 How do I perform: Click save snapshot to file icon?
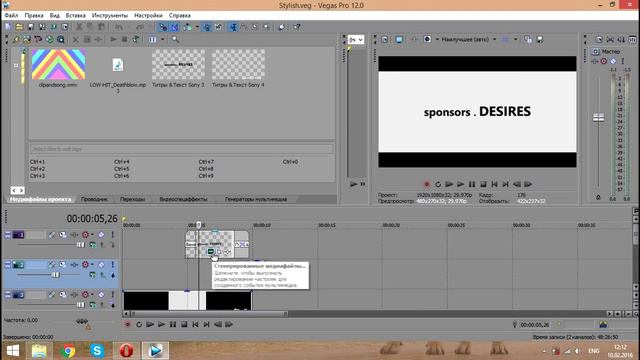[540, 40]
